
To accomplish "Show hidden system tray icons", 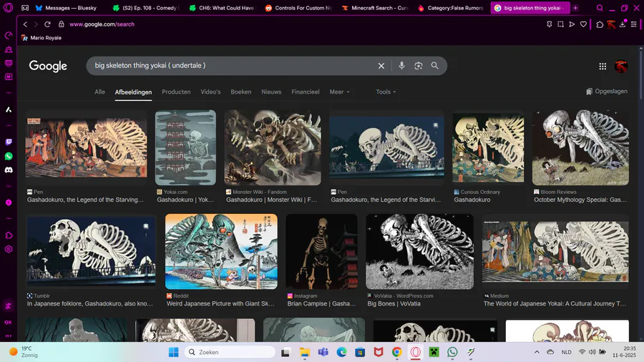I will (x=537, y=352).
